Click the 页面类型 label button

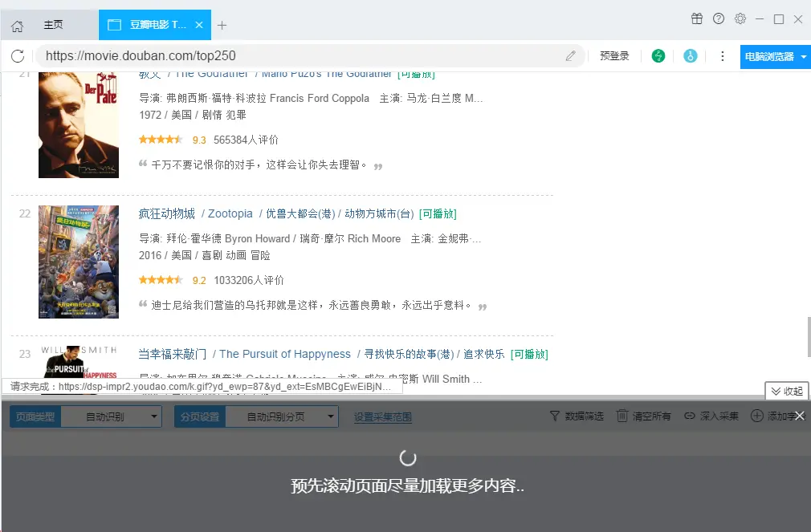pos(35,416)
